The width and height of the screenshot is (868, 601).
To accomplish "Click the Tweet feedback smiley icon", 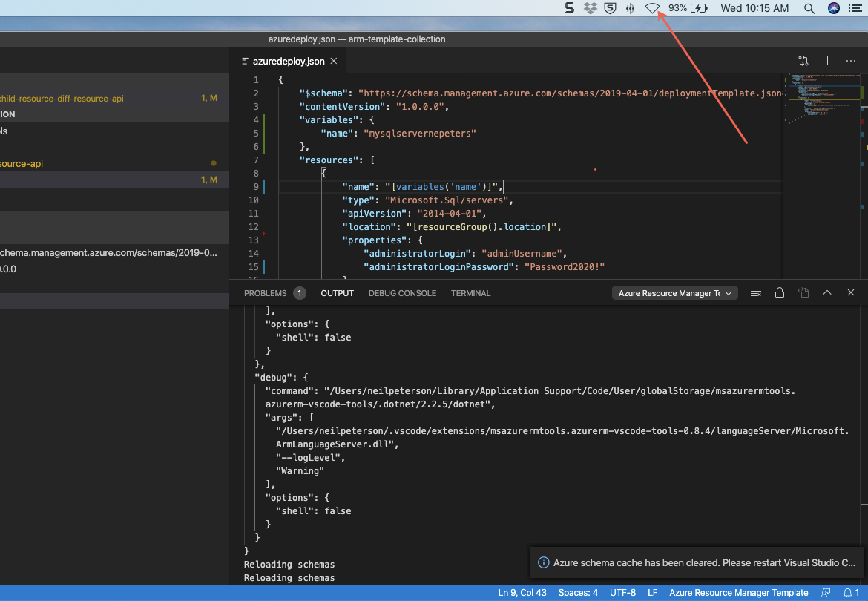I will click(825, 592).
